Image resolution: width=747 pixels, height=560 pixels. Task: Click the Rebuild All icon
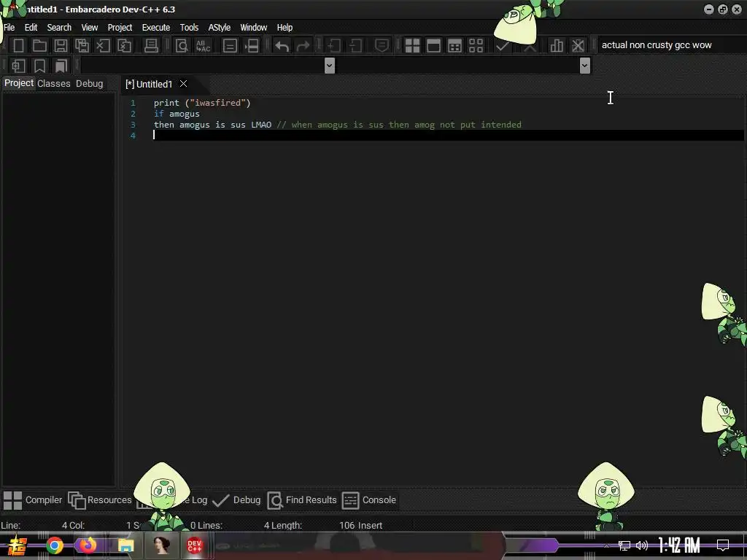pos(476,46)
